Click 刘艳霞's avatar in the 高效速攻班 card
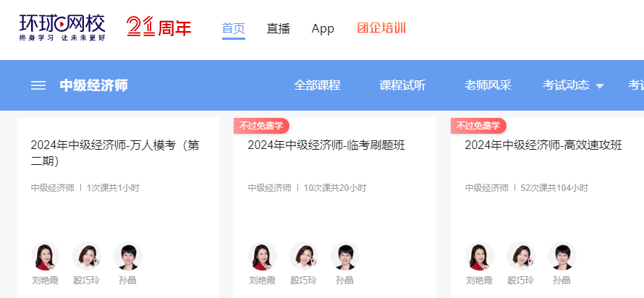Viewport: 644px width, 298px height. (480, 256)
